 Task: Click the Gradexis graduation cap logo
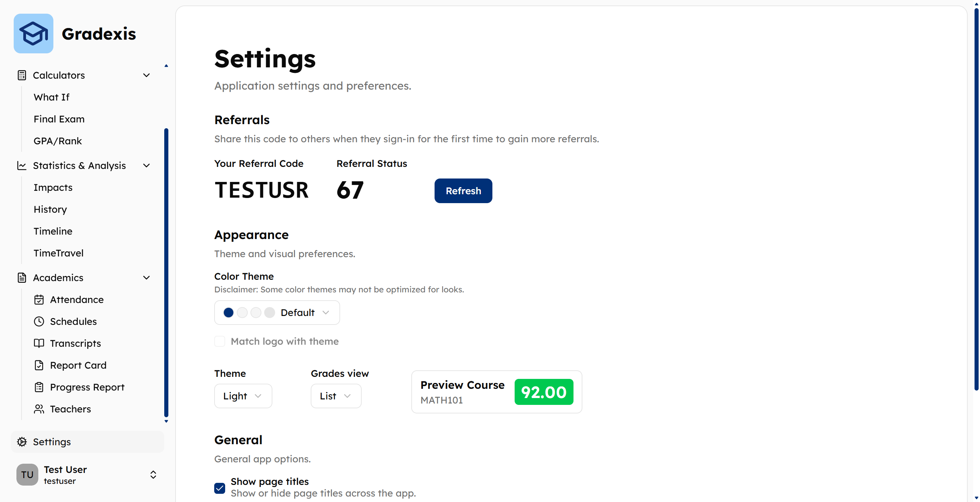(x=34, y=34)
